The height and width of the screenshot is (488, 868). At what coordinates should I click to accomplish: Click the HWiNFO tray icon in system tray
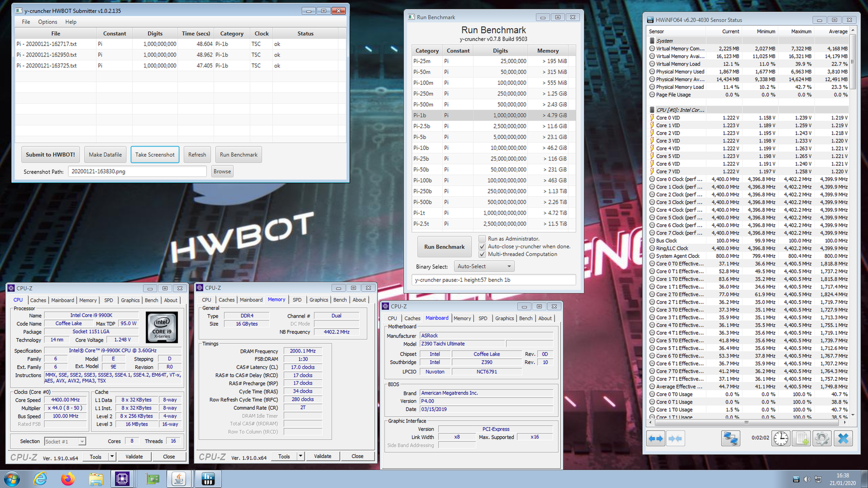[x=796, y=479]
